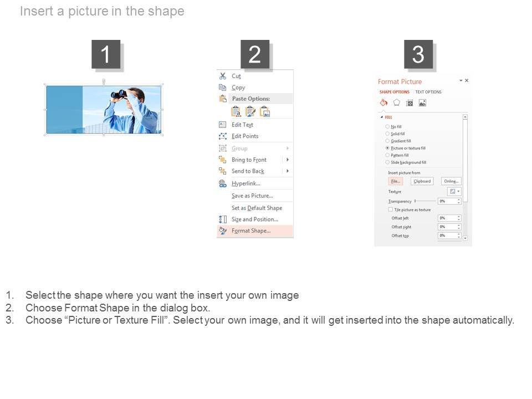Open the Texture dropdown picker

[454, 191]
